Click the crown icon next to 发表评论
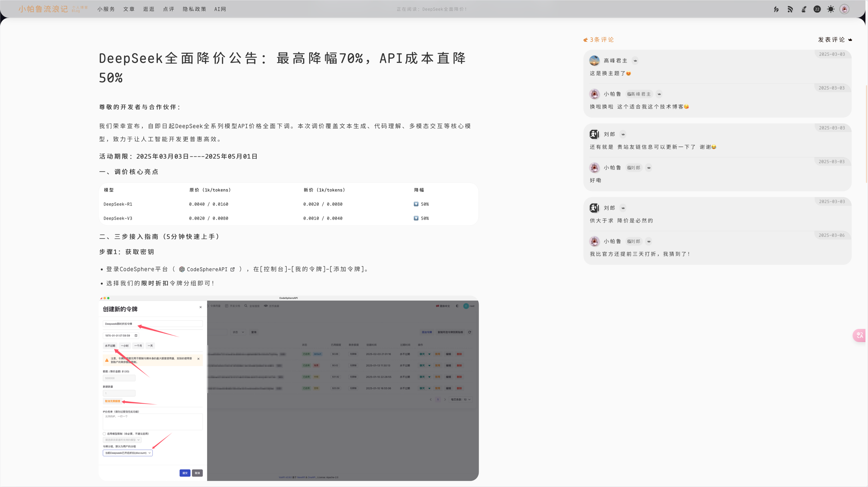This screenshot has width=868, height=487. click(850, 40)
